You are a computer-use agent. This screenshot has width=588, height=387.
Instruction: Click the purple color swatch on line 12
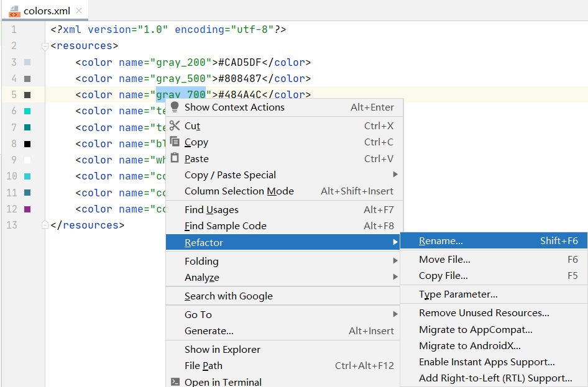point(27,209)
